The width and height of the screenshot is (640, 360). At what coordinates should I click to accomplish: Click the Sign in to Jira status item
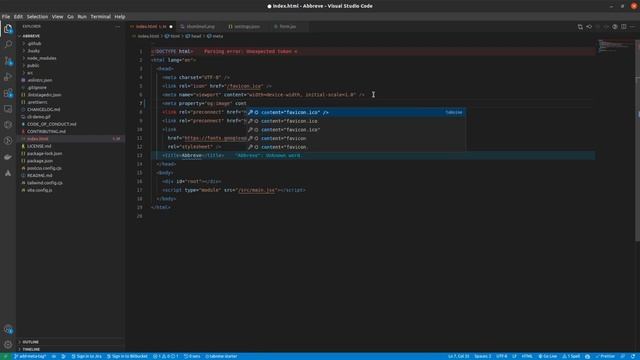coord(87,356)
